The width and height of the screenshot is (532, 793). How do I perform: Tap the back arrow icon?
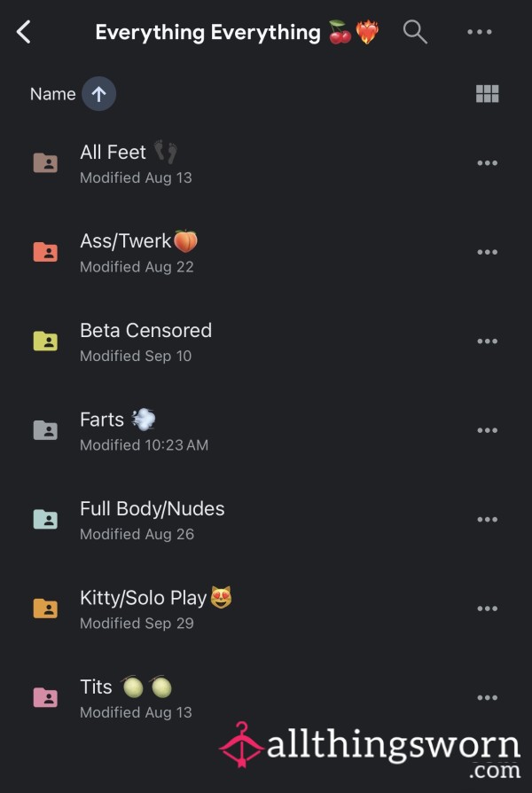(x=24, y=33)
